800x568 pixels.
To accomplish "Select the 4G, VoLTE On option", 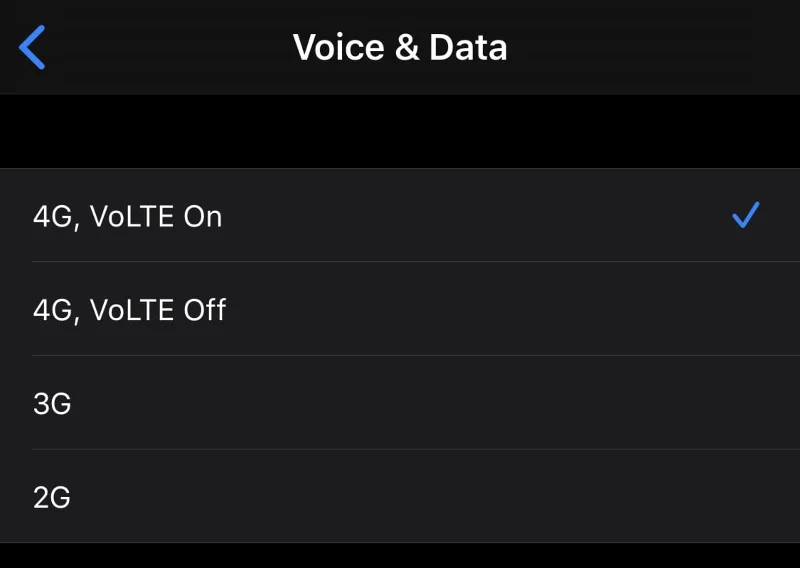I will (x=400, y=216).
